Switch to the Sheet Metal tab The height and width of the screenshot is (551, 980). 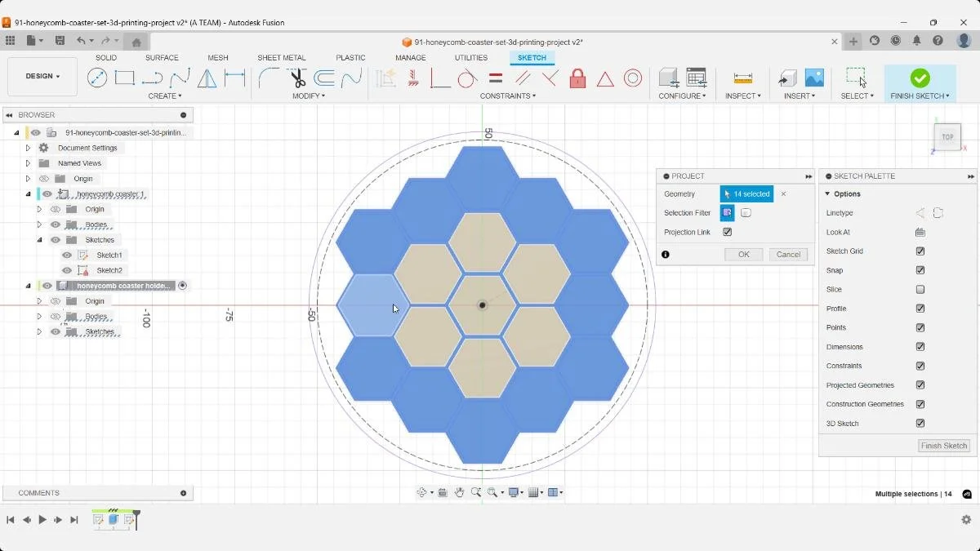tap(281, 57)
